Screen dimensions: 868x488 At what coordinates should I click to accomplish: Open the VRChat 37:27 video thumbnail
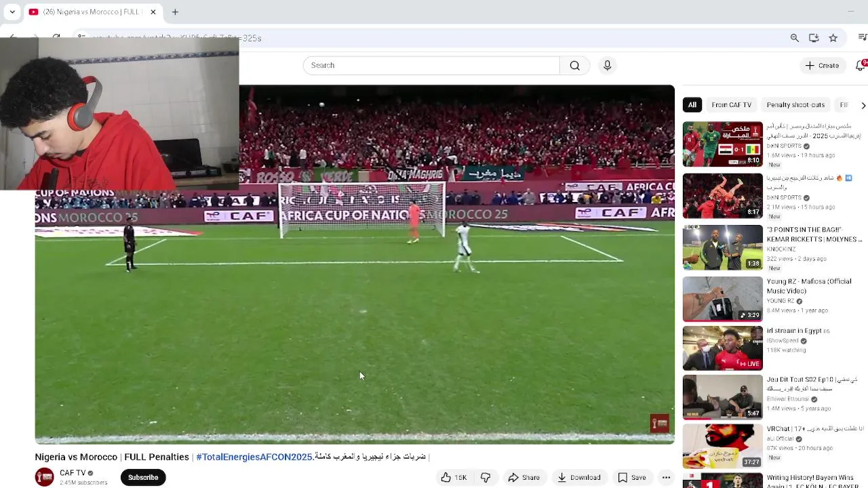click(x=722, y=446)
